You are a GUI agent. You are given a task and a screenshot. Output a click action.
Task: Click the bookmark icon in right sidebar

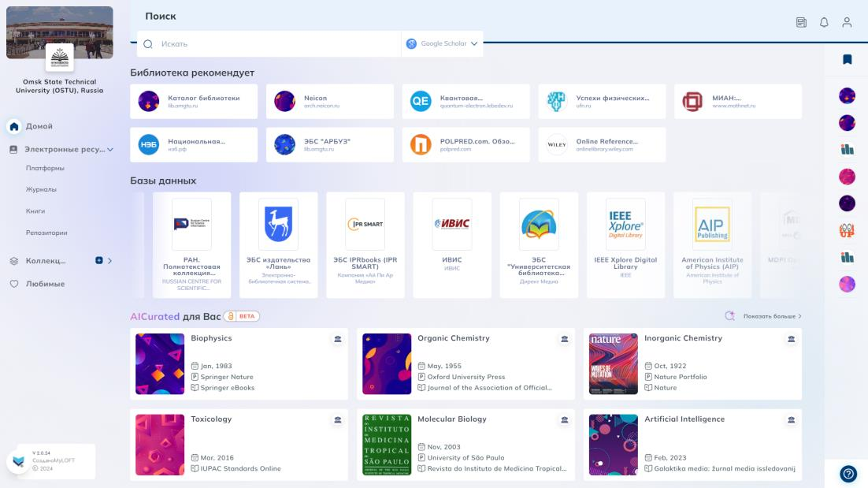848,59
